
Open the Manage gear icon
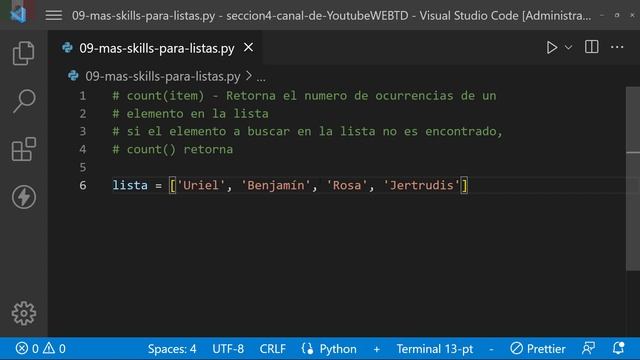24,313
